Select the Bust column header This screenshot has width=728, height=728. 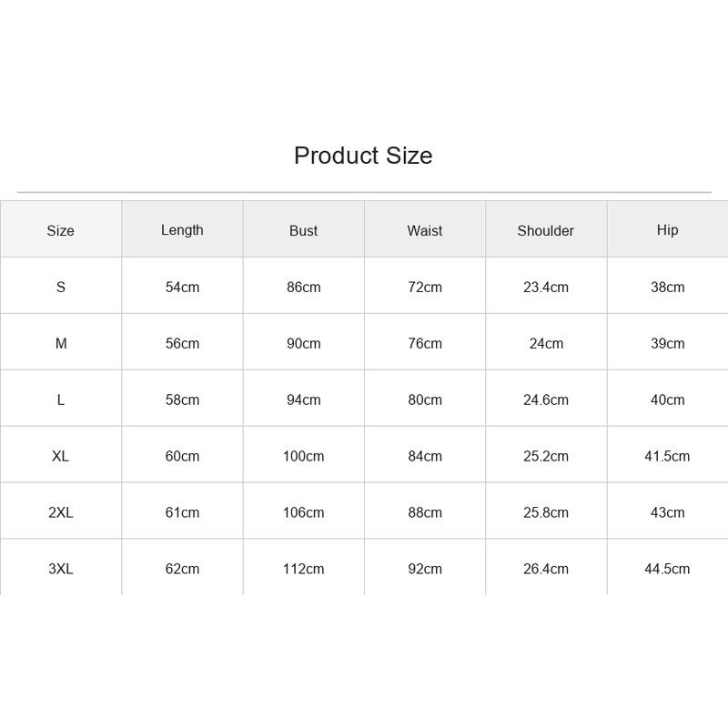click(x=303, y=231)
